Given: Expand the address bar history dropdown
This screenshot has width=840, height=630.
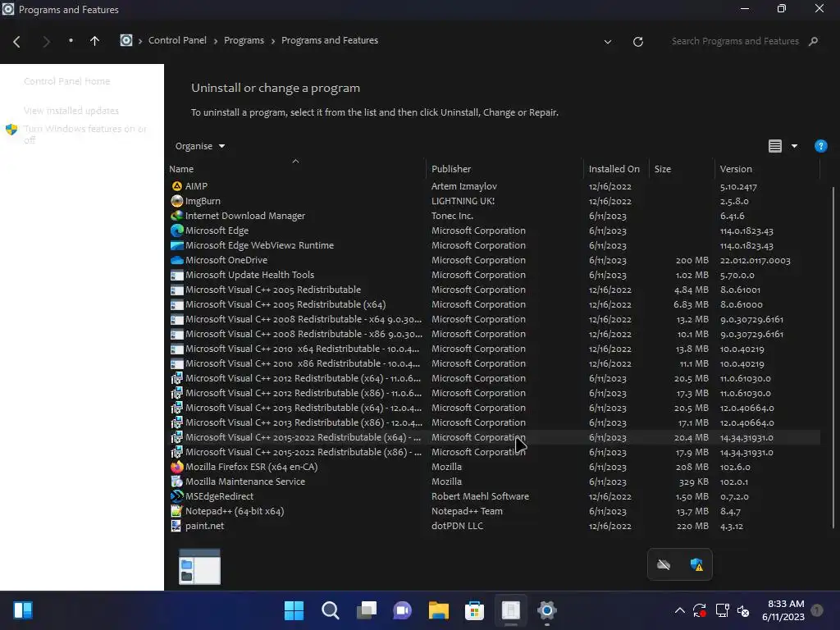Looking at the screenshot, I should point(608,41).
